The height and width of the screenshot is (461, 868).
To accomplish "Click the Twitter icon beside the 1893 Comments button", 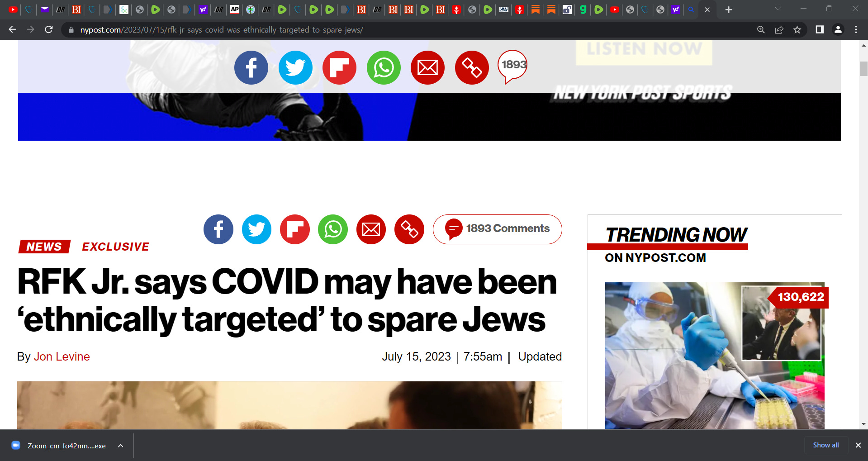I will (x=256, y=229).
